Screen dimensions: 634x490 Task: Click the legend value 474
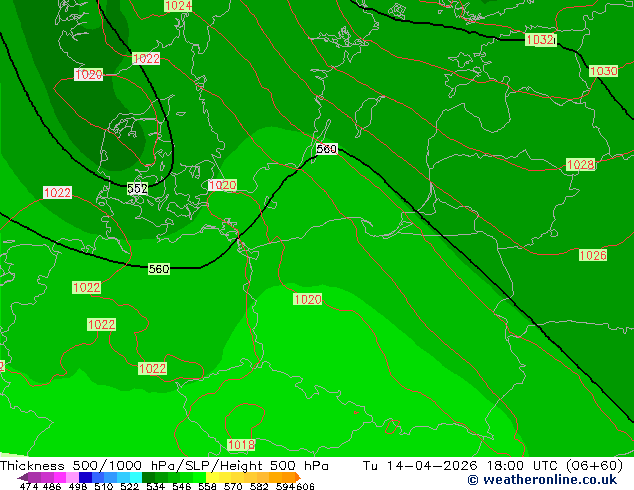pyautogui.click(x=29, y=486)
